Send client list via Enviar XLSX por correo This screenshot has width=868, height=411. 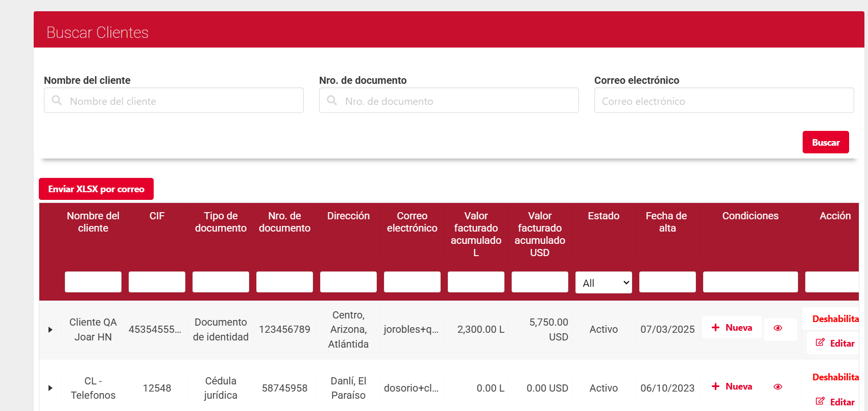click(96, 189)
